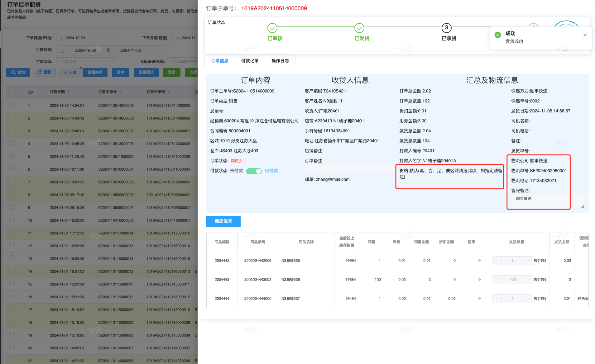Click the plus stepper for N3海虾335 quantity

[x=528, y=261]
